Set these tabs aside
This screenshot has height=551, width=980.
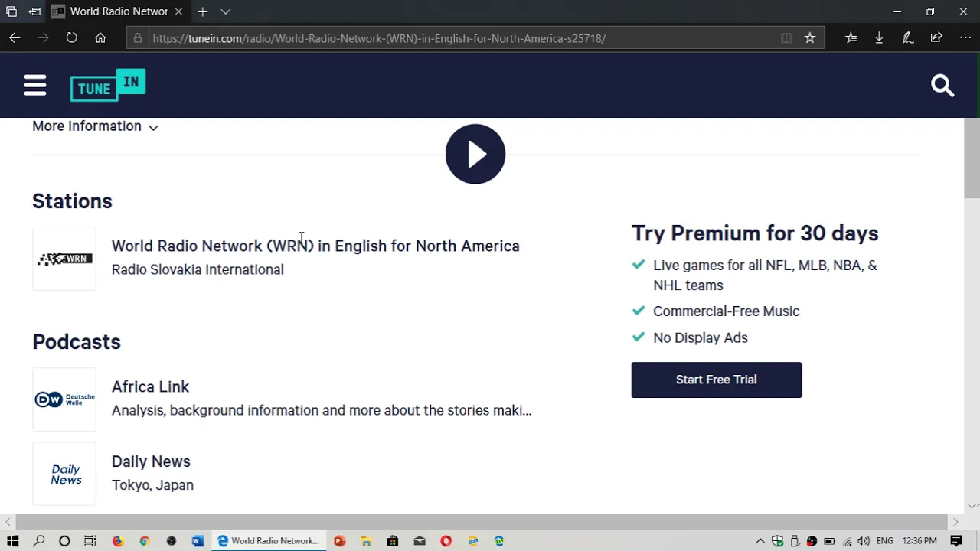34,11
